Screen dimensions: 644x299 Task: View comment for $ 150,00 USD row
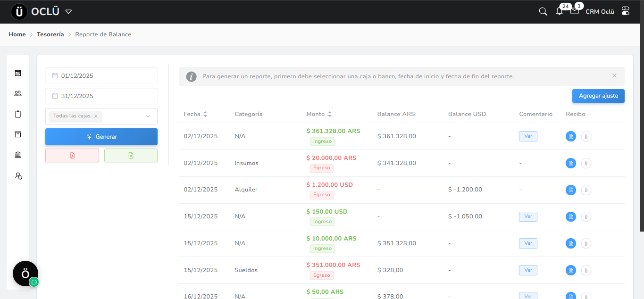pos(528,216)
